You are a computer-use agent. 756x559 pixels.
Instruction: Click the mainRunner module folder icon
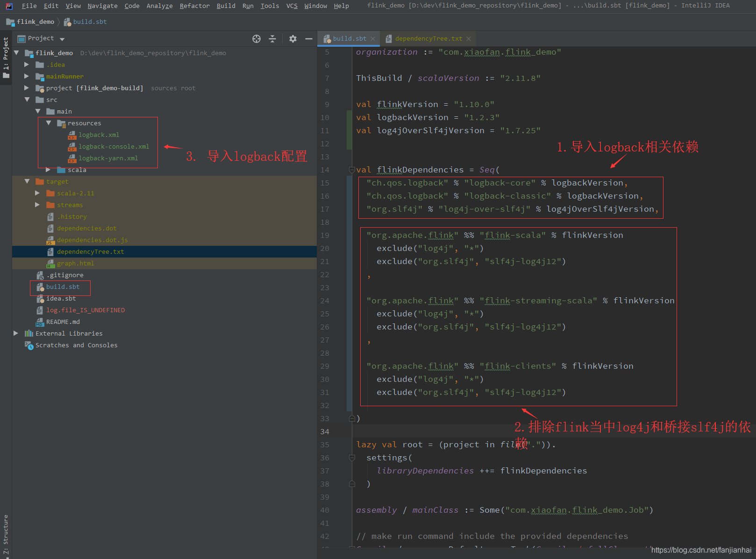(40, 77)
